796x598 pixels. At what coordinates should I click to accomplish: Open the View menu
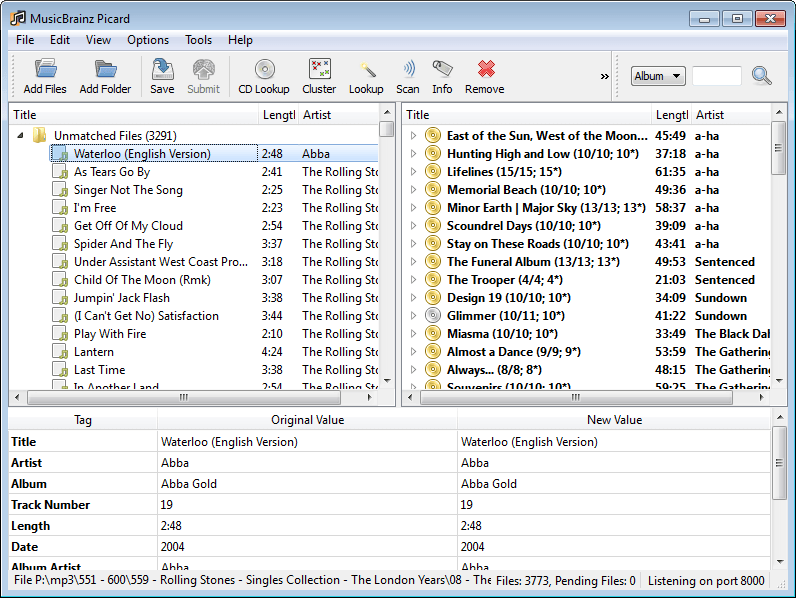coord(98,40)
